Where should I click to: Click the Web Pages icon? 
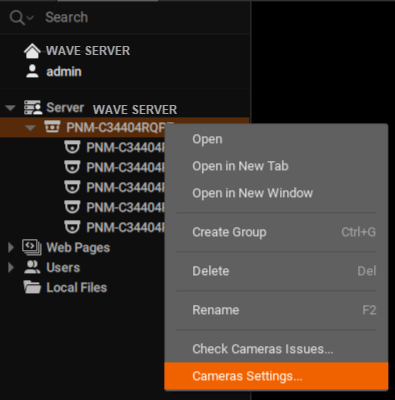click(x=32, y=247)
